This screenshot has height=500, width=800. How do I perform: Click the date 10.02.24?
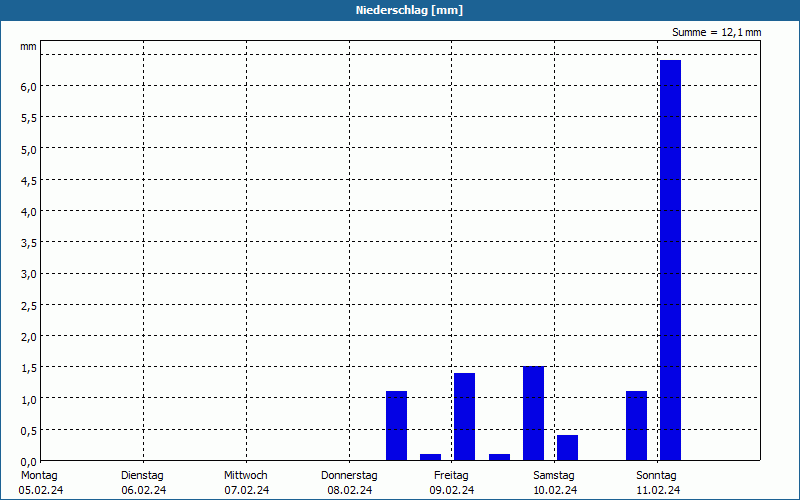coord(555,490)
